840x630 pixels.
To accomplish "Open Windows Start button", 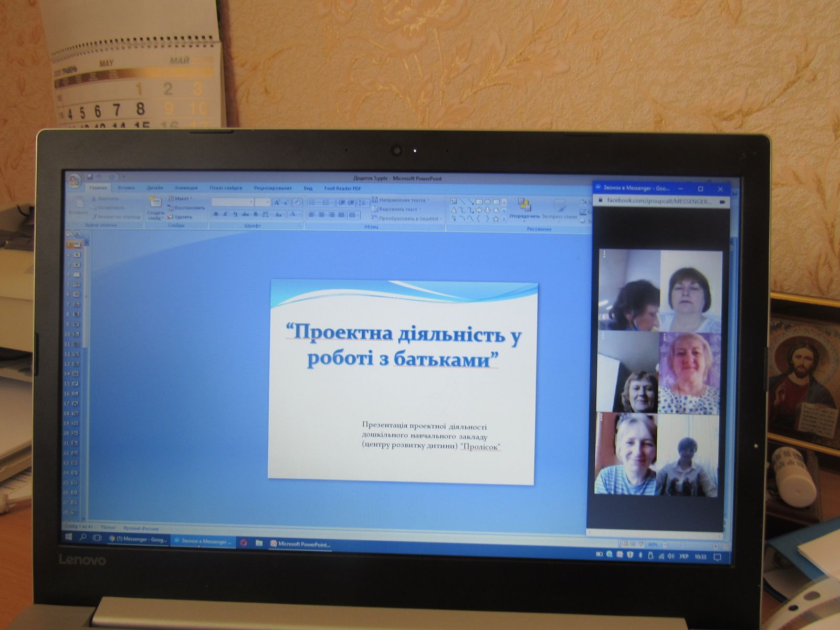I will (x=68, y=537).
